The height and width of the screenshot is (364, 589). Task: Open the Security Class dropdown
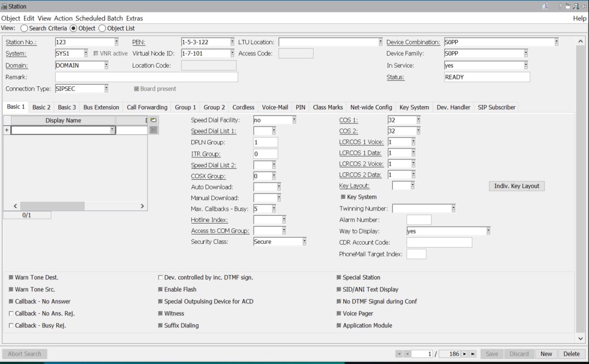[x=304, y=242]
